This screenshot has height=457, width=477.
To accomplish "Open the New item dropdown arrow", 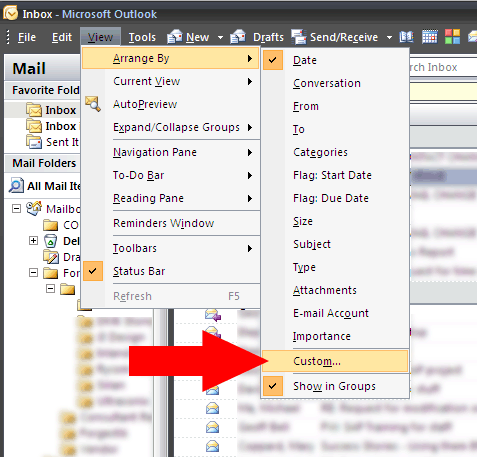I will click(220, 37).
